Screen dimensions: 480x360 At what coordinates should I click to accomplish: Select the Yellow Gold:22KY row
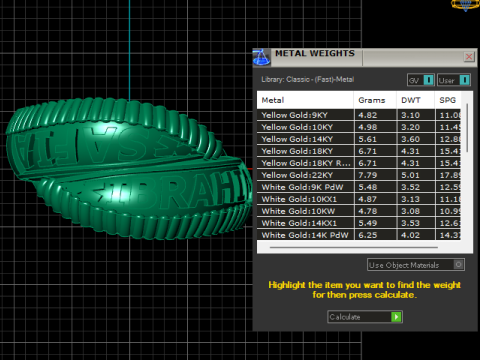click(x=359, y=175)
